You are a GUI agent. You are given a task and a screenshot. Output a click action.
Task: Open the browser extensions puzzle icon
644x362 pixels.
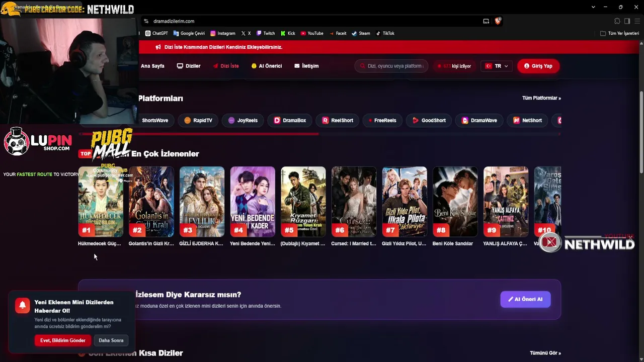click(x=617, y=21)
